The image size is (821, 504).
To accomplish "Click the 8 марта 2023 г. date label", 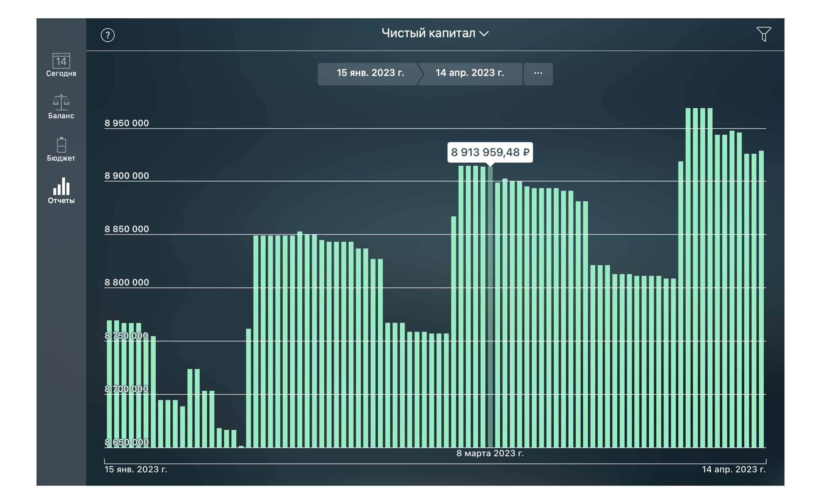I will click(x=490, y=453).
